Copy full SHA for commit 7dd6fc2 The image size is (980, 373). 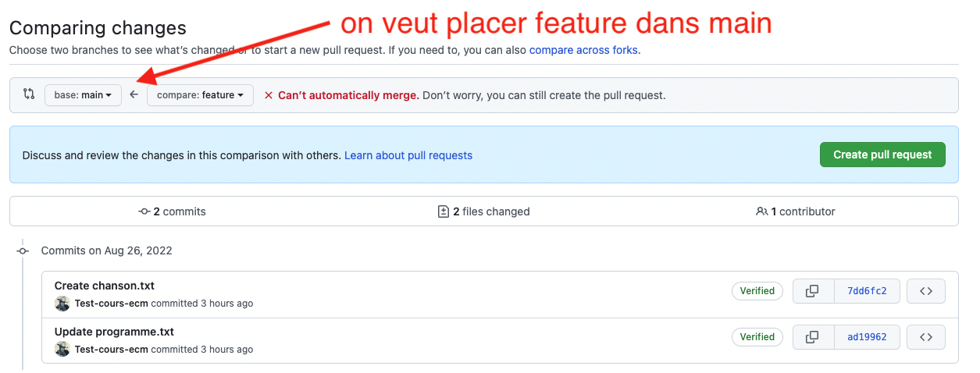click(813, 291)
